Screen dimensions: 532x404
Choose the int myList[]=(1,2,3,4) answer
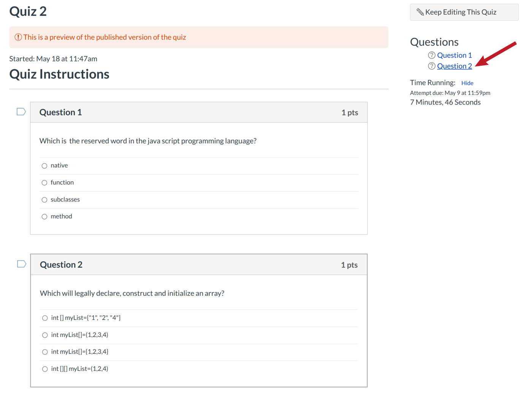click(44, 335)
